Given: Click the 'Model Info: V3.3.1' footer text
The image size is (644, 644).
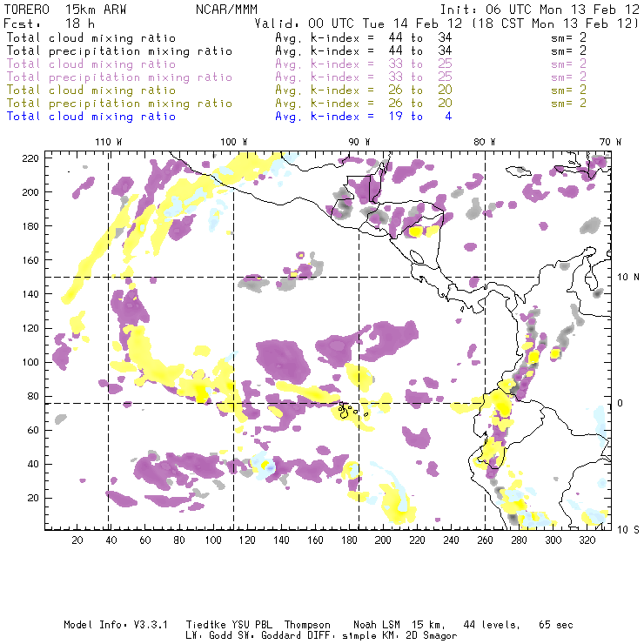Looking at the screenshot, I should 116,625.
